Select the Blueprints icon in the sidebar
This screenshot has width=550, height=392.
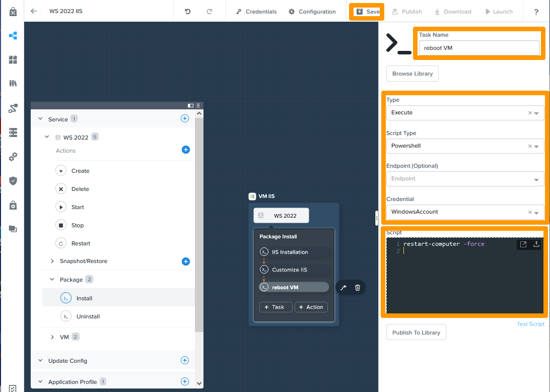pyautogui.click(x=13, y=36)
